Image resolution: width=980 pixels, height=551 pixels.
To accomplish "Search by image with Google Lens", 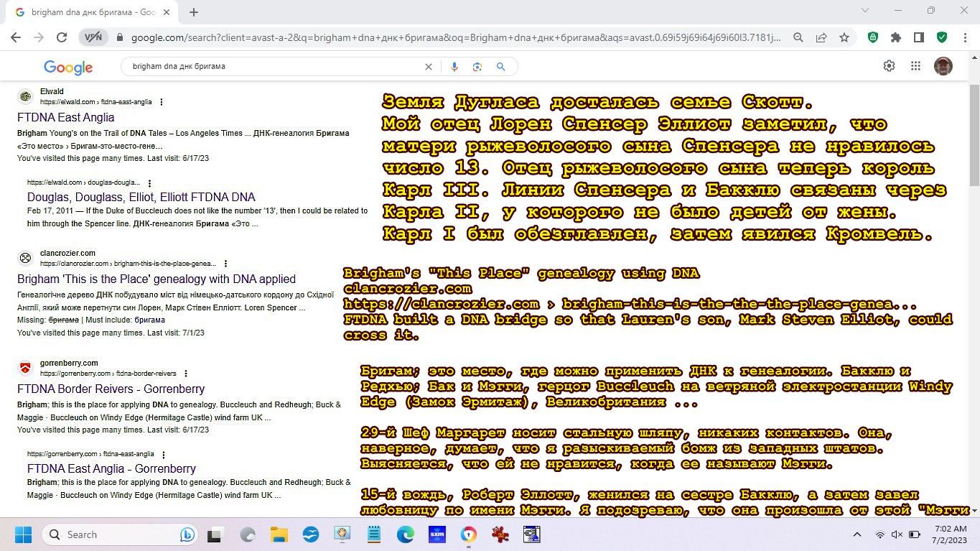I will tap(477, 66).
